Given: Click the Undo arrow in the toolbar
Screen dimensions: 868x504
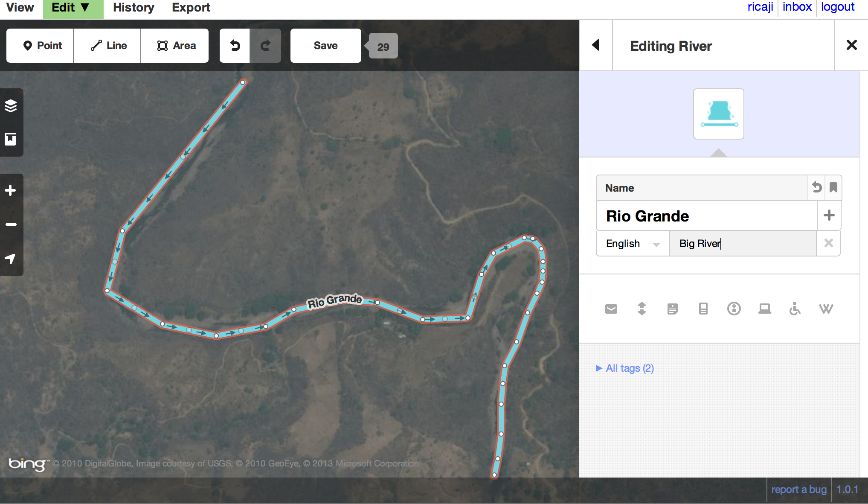Looking at the screenshot, I should click(235, 45).
